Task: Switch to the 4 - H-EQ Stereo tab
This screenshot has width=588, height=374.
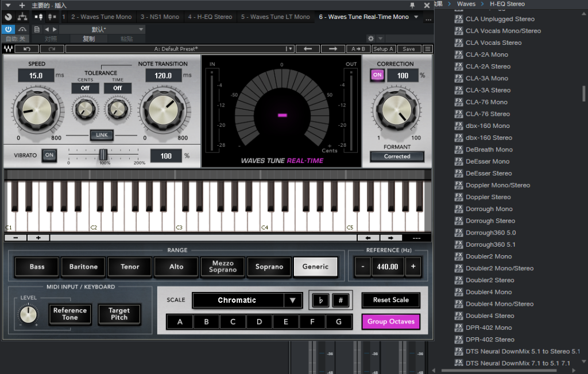Action: click(210, 17)
